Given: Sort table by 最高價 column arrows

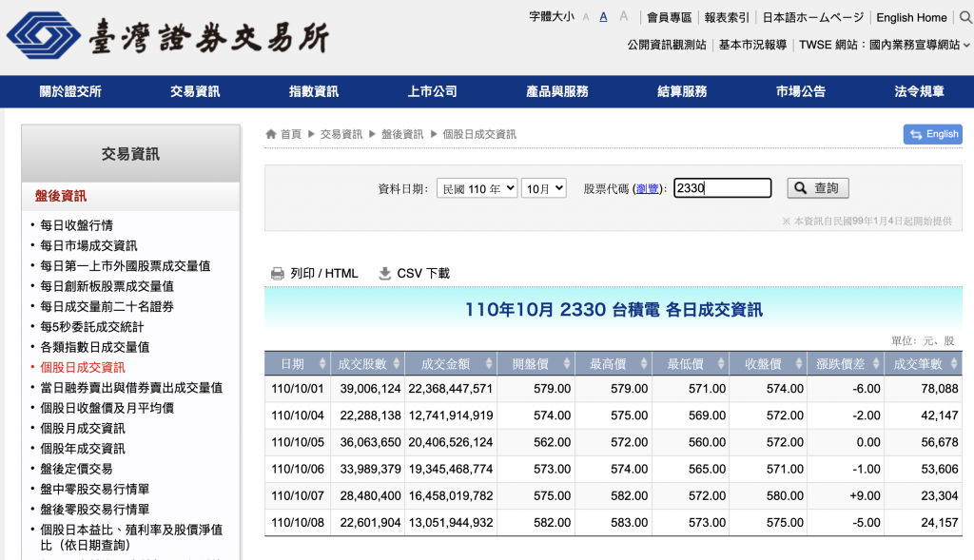Looking at the screenshot, I should 644,363.
